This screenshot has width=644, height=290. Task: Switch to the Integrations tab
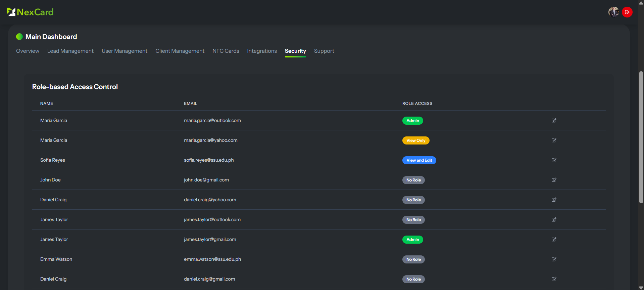[x=262, y=51]
